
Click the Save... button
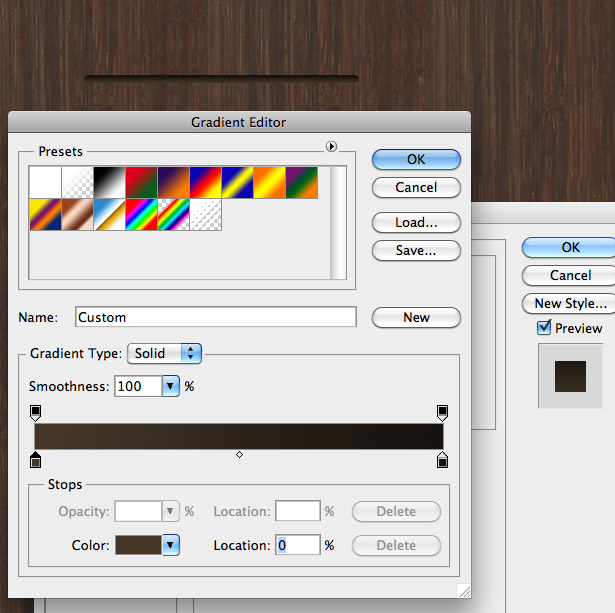(x=416, y=250)
